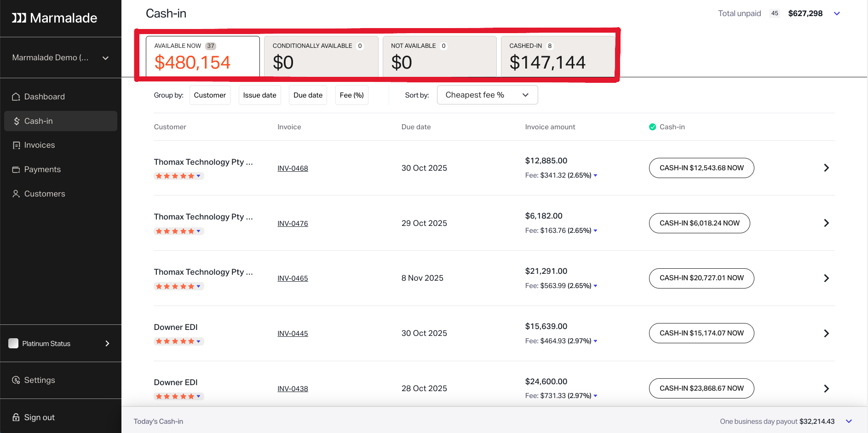Screen dimensions: 868x433
Task: Toggle grouping by Fee (%)
Action: [351, 95]
